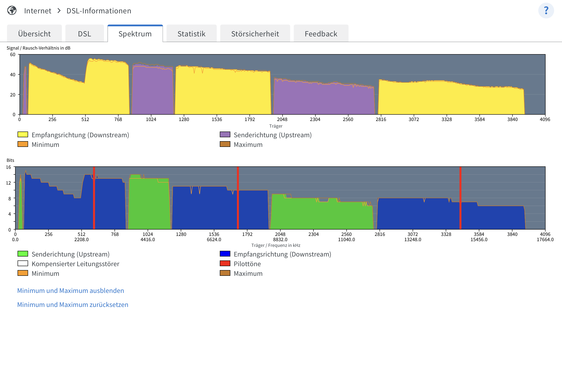Select the Spektrum tab
Screen dimensions: 562x392
[x=135, y=34]
